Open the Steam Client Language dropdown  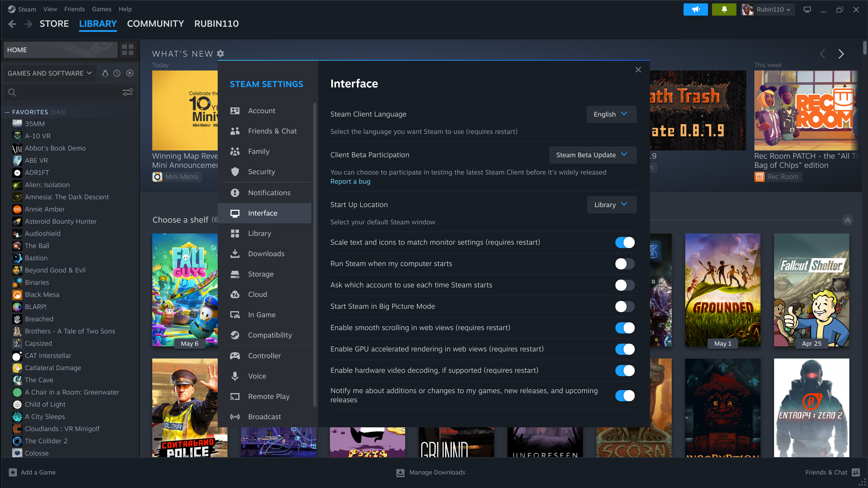(x=611, y=114)
